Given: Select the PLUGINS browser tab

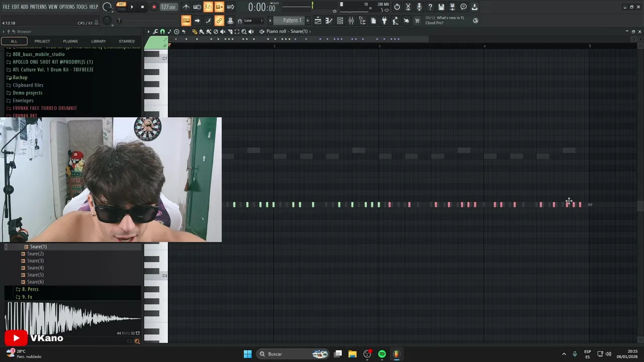Looking at the screenshot, I should point(70,41).
